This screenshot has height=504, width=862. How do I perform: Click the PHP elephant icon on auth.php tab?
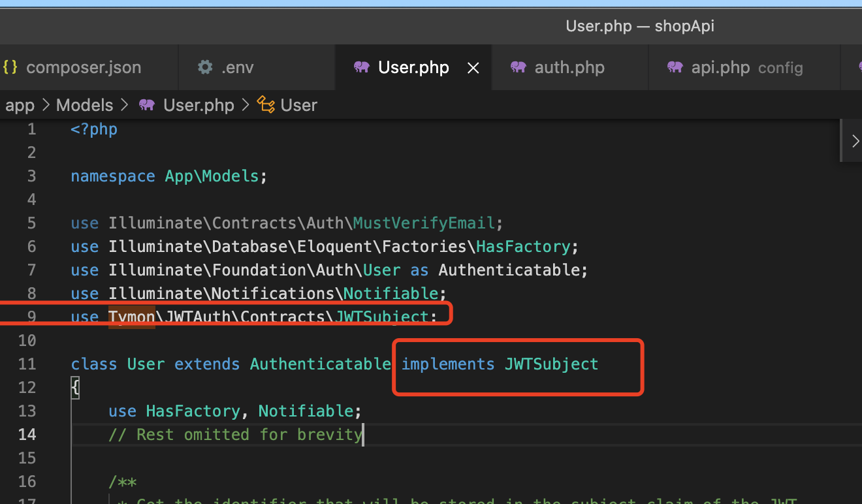pos(519,67)
